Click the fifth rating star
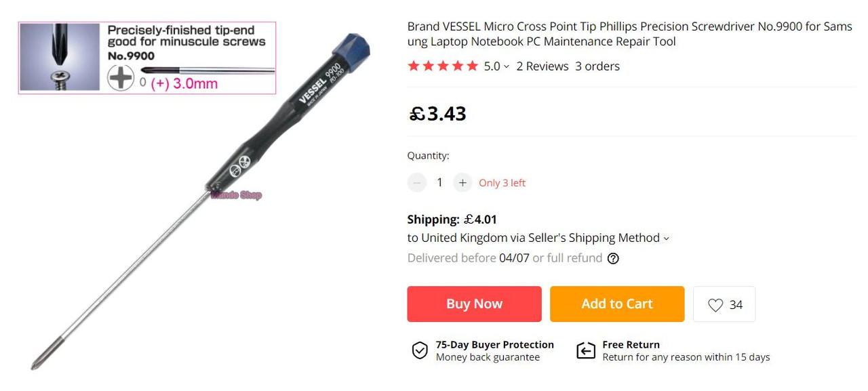The width and height of the screenshot is (868, 391). click(x=473, y=66)
